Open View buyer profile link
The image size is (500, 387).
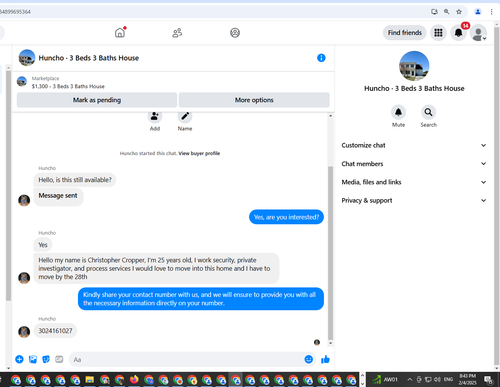click(199, 153)
